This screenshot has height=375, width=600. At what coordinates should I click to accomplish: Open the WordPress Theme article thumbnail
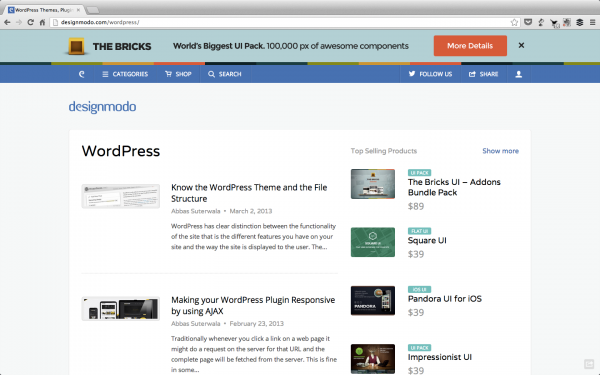point(121,196)
